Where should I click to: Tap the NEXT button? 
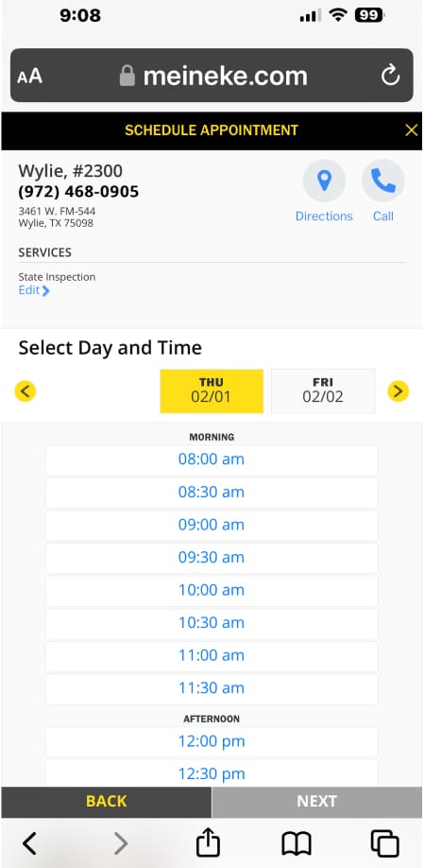point(317,802)
